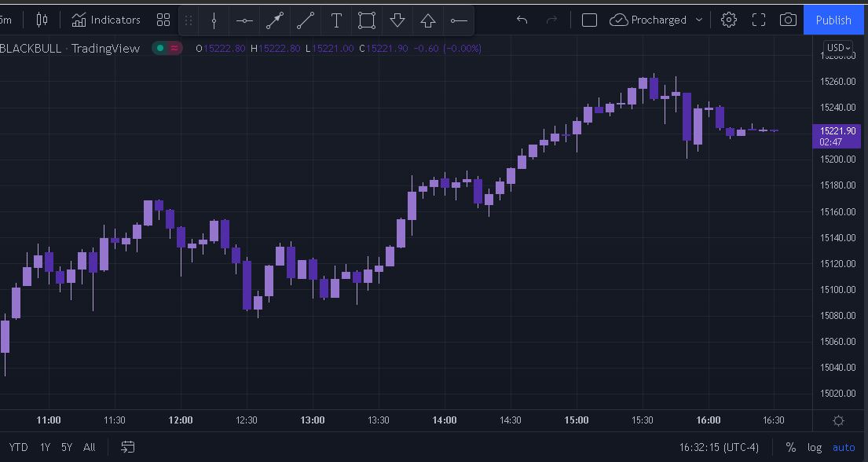The height and width of the screenshot is (462, 868).
Task: Toggle the percent scale mode
Action: 790,447
